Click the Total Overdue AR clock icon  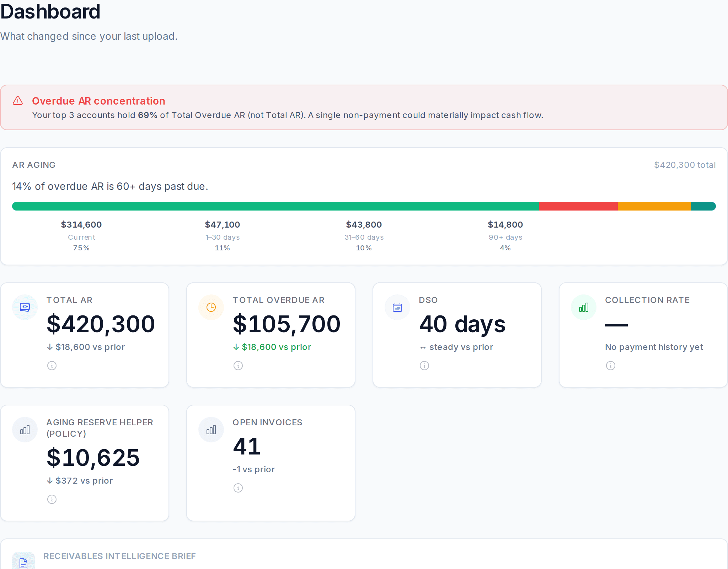[211, 307]
